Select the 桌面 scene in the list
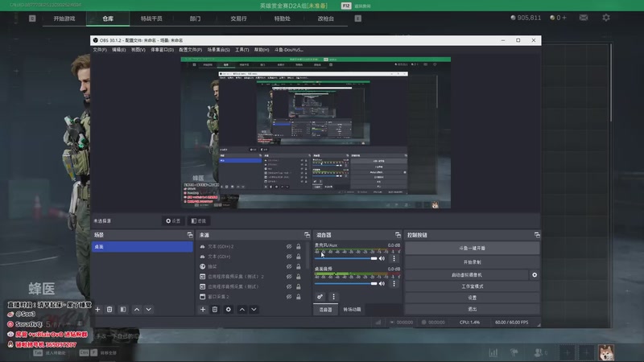Screen dimensions: 644x362 (x=142, y=247)
